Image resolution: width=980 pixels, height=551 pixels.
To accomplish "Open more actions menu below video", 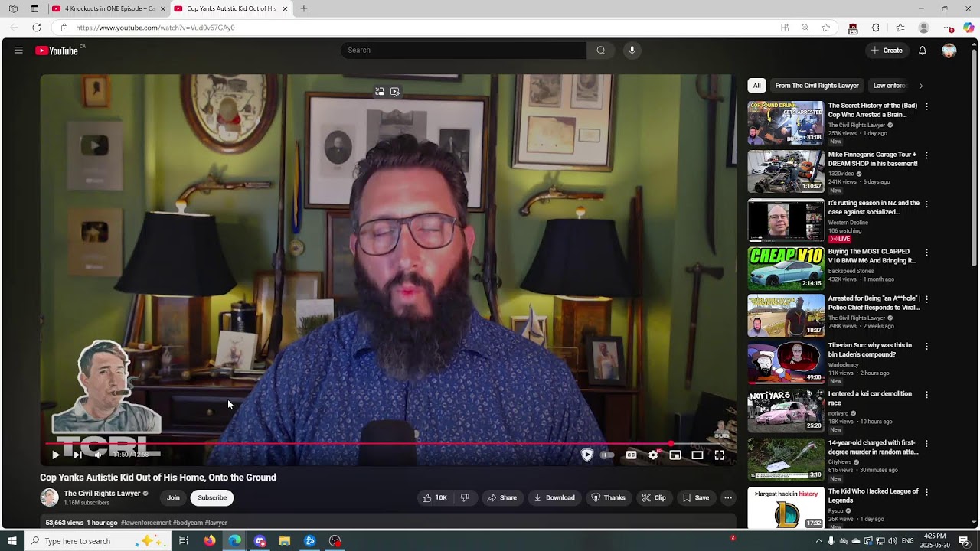I will pyautogui.click(x=728, y=497).
